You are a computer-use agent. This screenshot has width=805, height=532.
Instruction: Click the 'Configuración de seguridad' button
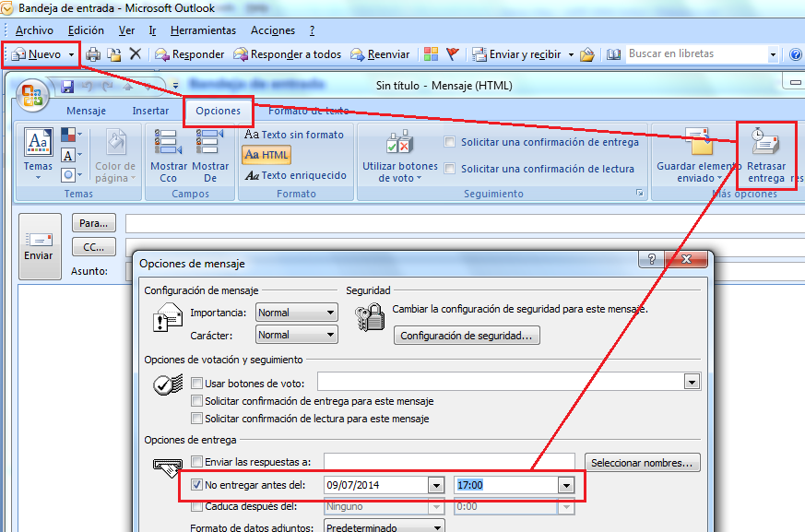click(x=467, y=335)
